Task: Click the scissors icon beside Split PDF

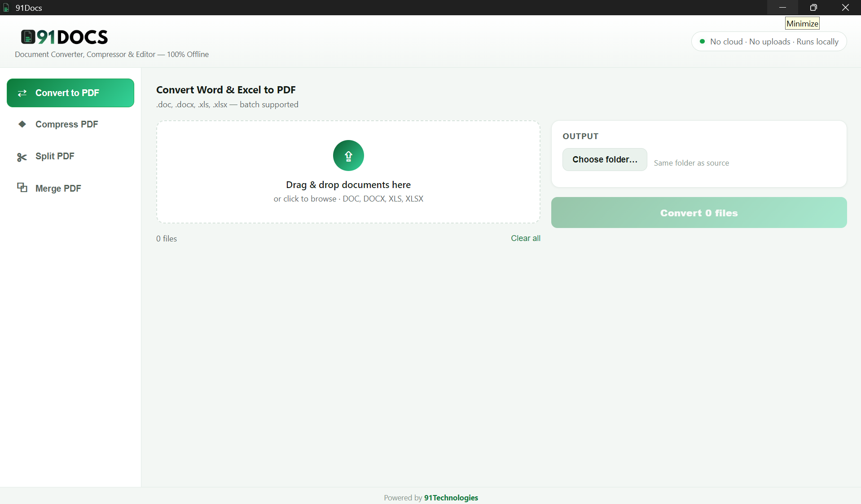Action: [x=22, y=157]
